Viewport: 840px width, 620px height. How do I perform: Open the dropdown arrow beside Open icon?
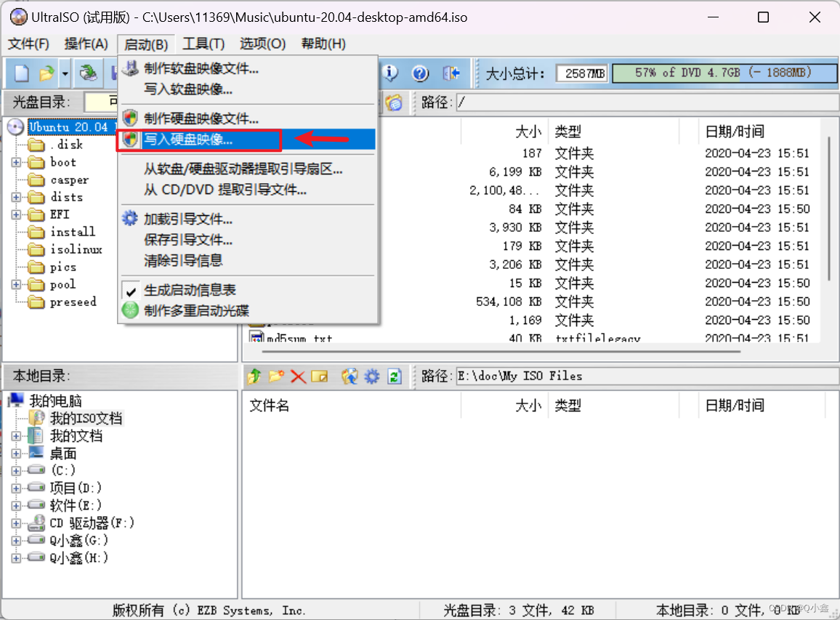click(65, 73)
